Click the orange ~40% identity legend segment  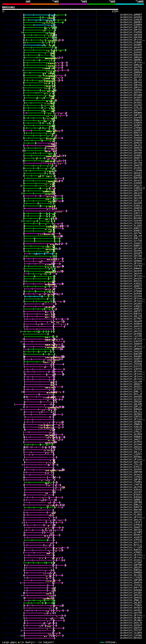45,4
